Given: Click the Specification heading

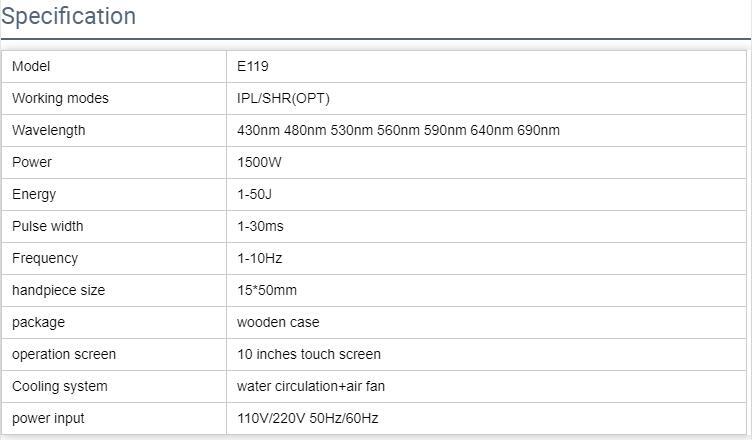Looking at the screenshot, I should coord(69,17).
